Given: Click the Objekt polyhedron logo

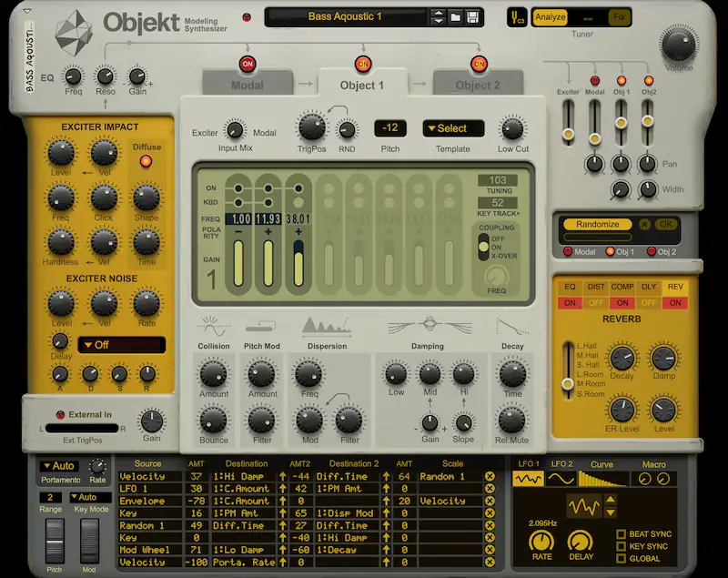Looking at the screenshot, I should click(74, 34).
